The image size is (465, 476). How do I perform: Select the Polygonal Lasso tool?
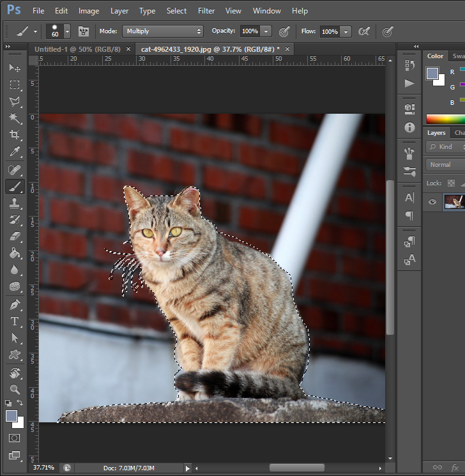click(x=15, y=102)
